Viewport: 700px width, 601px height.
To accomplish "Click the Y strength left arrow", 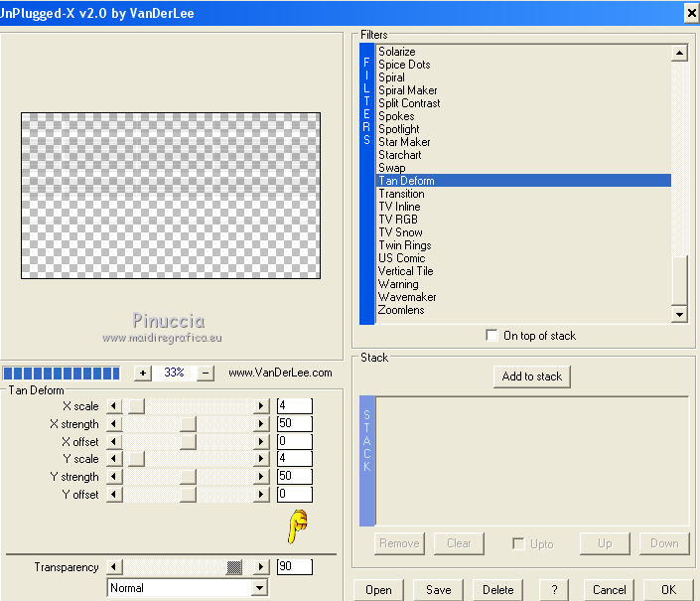I will (114, 477).
